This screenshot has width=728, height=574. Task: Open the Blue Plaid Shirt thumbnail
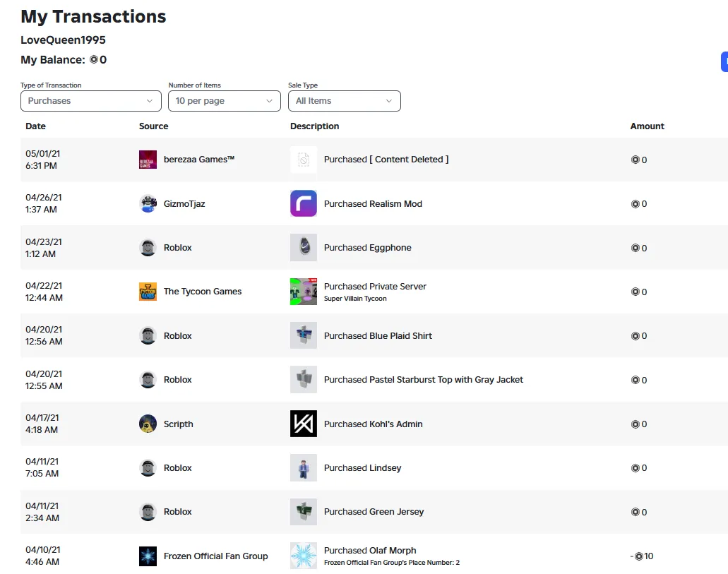pos(304,335)
